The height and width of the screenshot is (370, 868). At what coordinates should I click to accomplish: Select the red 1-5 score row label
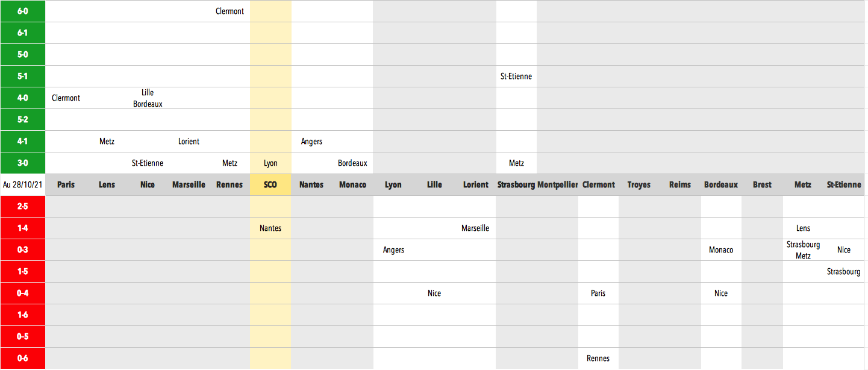[22, 272]
